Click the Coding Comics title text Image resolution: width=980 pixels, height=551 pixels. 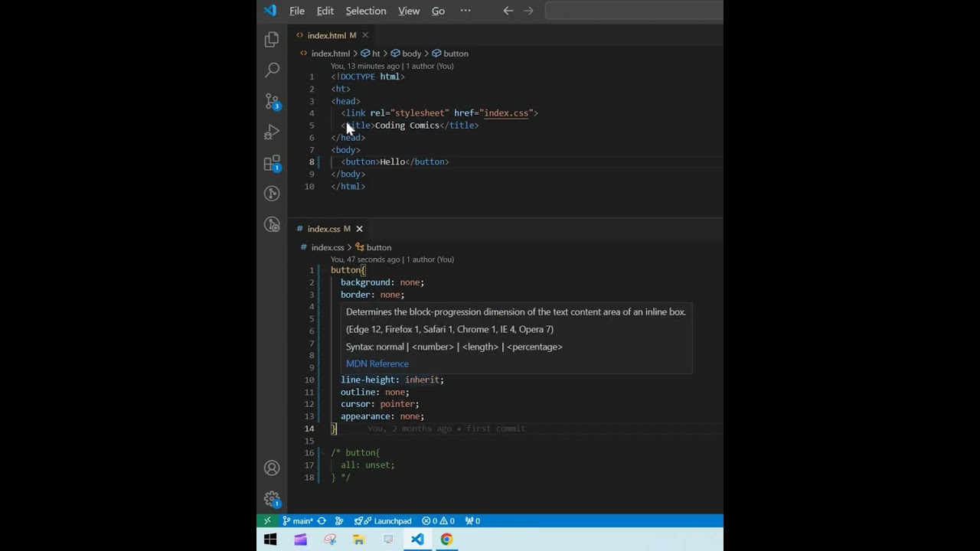click(x=407, y=126)
